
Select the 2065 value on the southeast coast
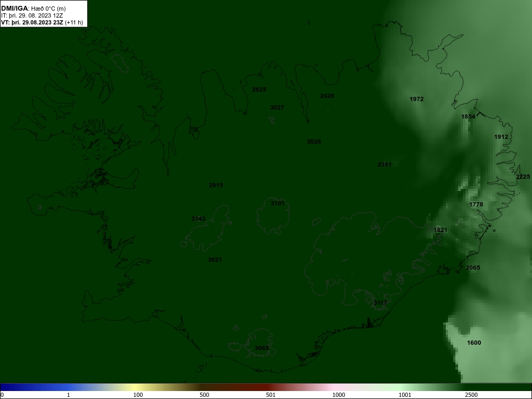[473, 268]
